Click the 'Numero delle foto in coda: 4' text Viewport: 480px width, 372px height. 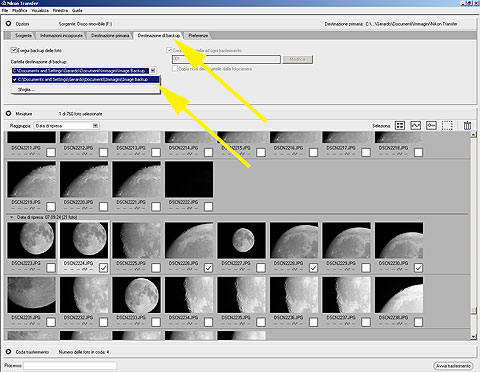click(x=84, y=352)
